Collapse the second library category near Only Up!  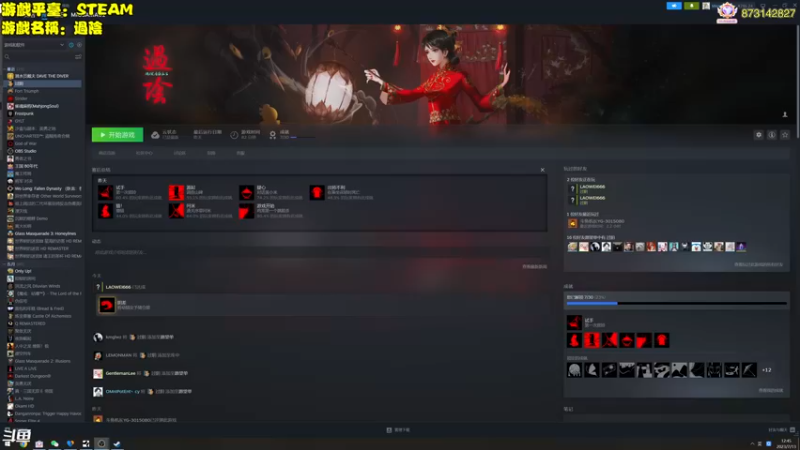tap(5, 264)
